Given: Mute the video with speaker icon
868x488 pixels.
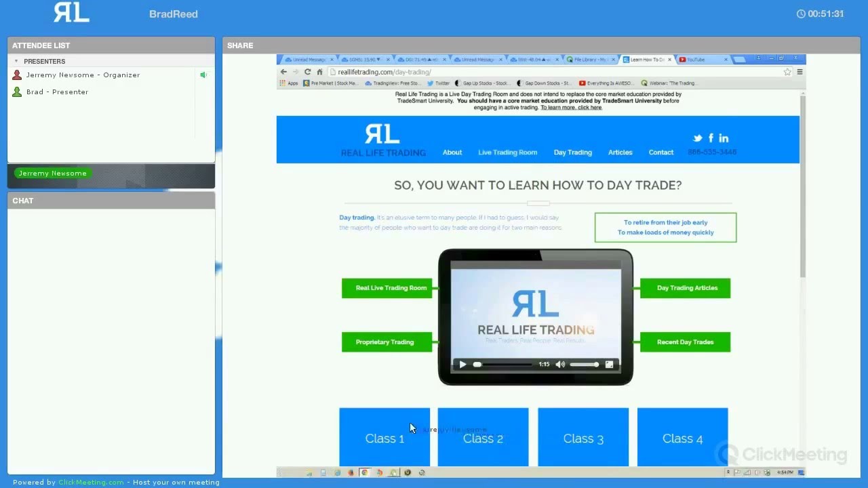Looking at the screenshot, I should coord(560,365).
